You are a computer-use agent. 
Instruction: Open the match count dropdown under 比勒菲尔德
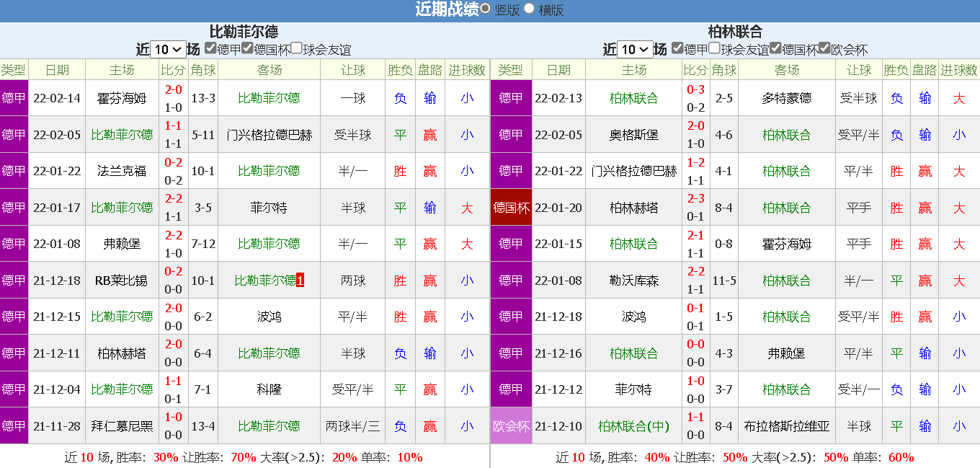(x=169, y=49)
